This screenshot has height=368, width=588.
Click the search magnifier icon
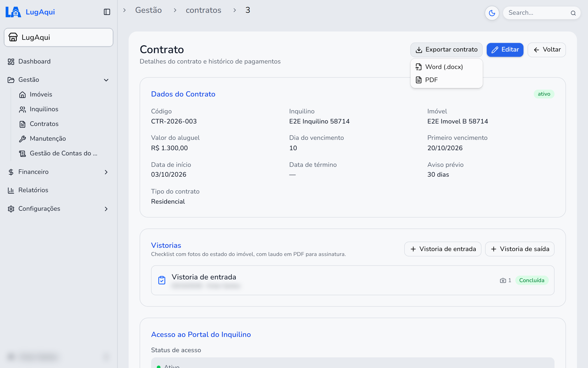573,13
